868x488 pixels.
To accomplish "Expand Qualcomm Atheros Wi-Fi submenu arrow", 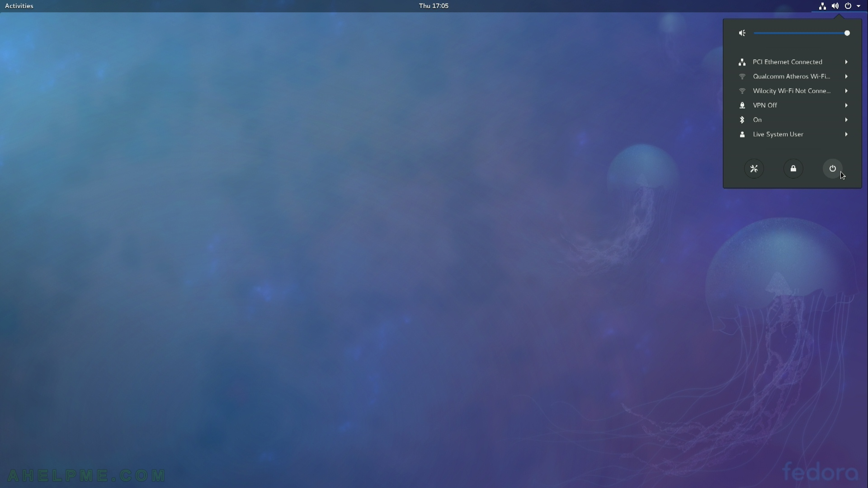I will coord(846,76).
